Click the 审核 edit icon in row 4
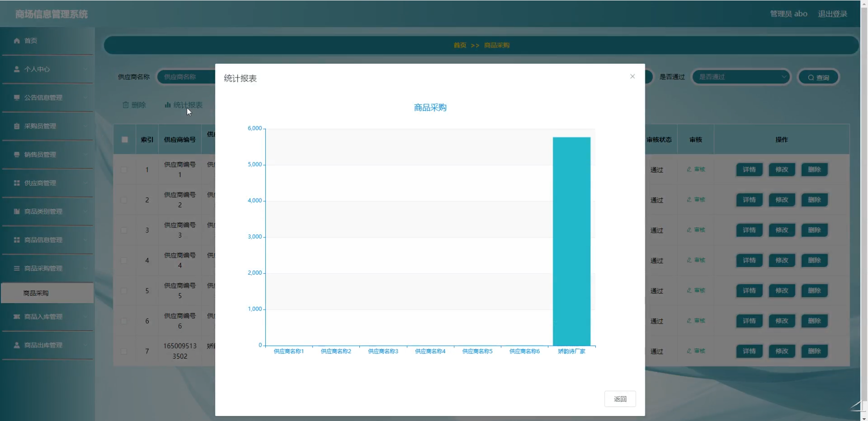Image resolution: width=868 pixels, height=421 pixels. point(689,260)
